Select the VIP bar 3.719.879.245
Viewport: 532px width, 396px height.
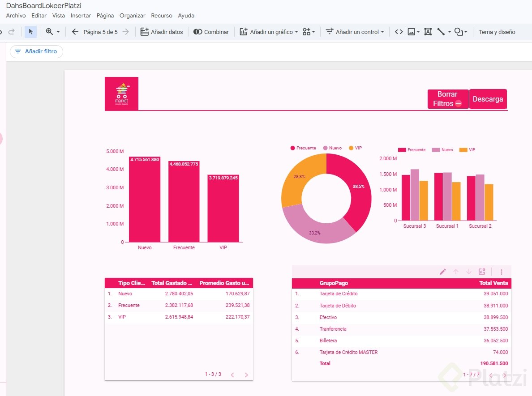(223, 208)
